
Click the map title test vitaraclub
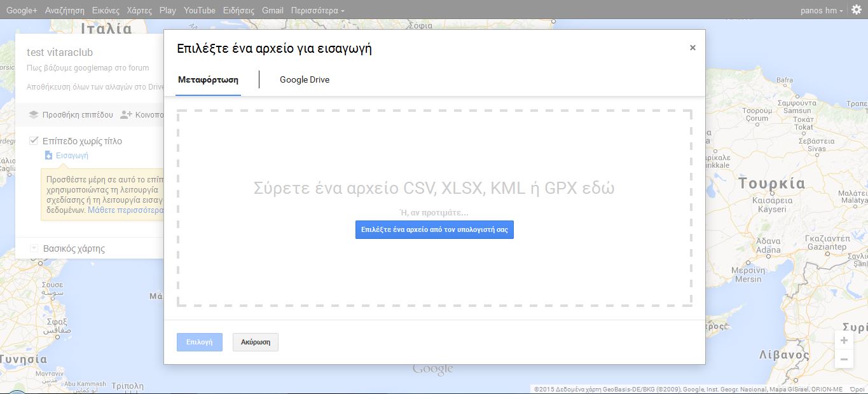[60, 52]
